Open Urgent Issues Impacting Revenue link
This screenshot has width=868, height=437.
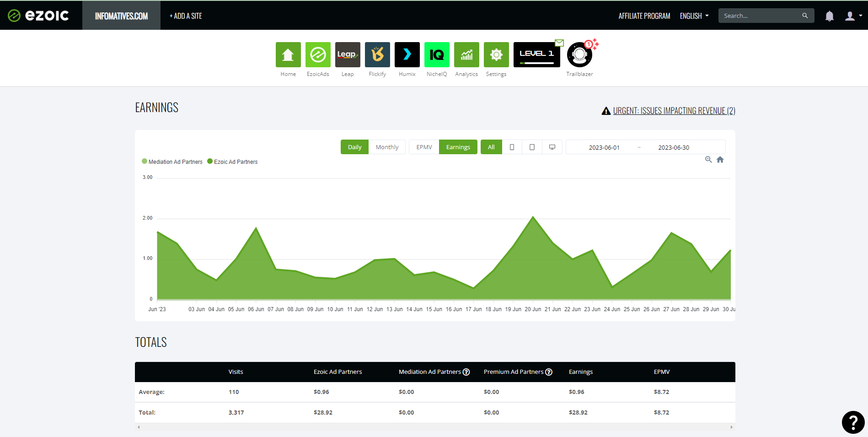pyautogui.click(x=674, y=111)
